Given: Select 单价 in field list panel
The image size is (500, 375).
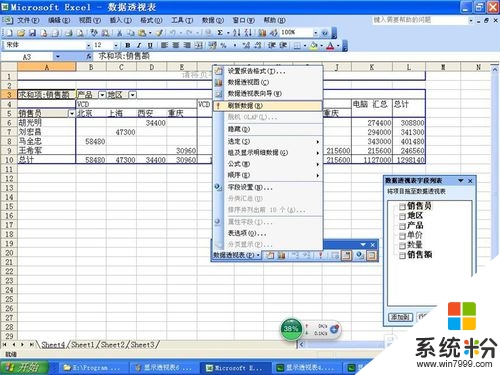Looking at the screenshot, I should (x=415, y=235).
